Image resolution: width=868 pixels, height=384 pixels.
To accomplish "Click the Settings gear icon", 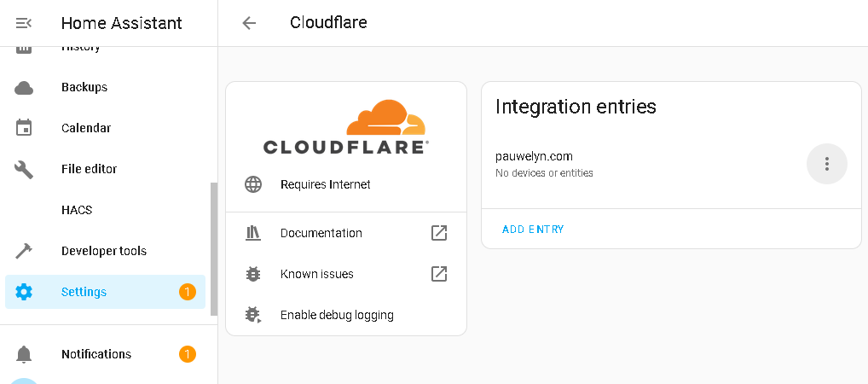I will point(24,292).
